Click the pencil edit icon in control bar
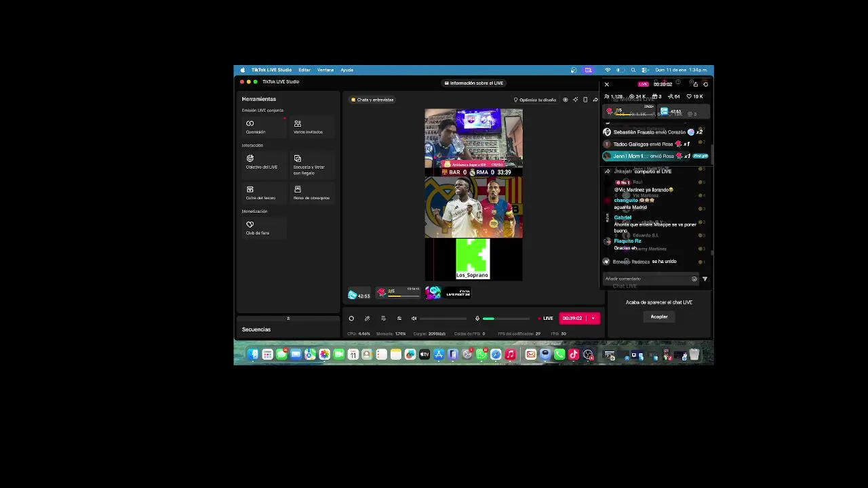Viewport: 868px width, 488px height. click(367, 319)
